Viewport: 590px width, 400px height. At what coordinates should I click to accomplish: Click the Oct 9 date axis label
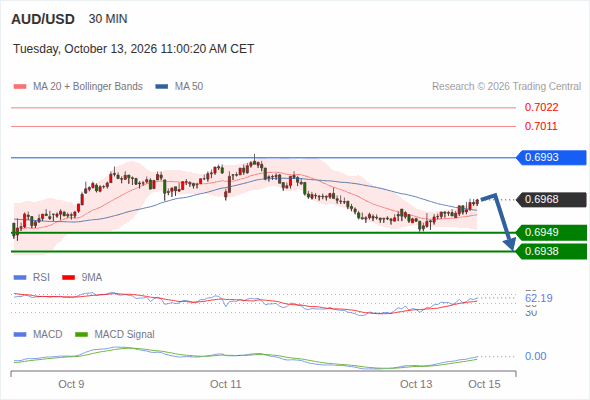(x=71, y=384)
